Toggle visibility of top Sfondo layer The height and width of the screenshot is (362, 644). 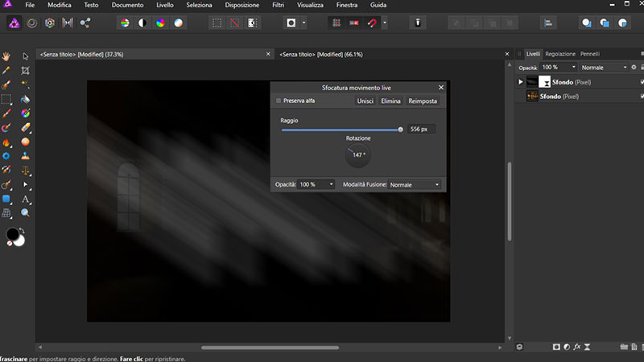pyautogui.click(x=642, y=82)
